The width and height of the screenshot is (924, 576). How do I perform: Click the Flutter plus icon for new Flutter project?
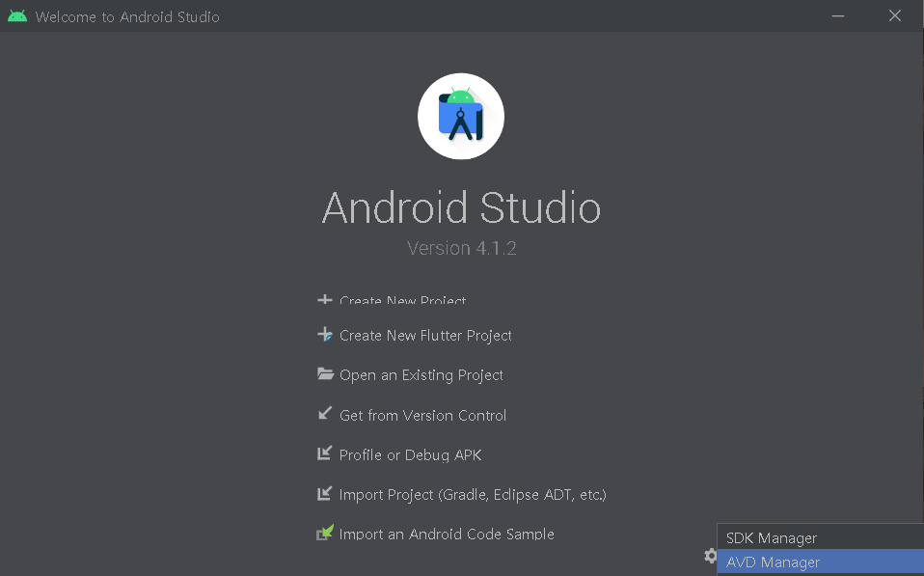point(325,334)
